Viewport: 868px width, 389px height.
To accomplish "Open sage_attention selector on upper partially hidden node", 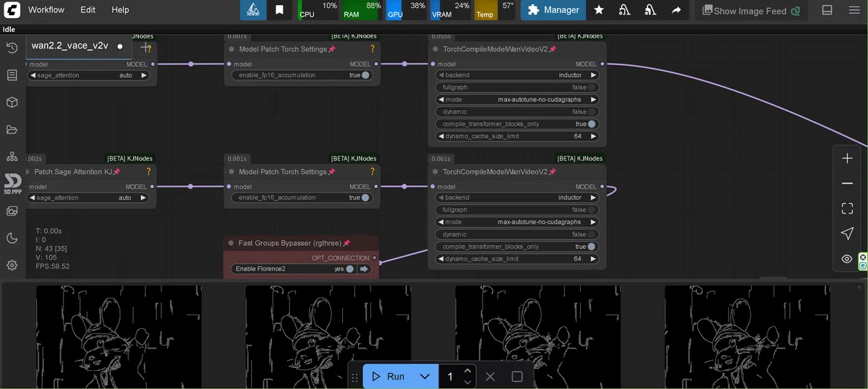I will coord(88,75).
